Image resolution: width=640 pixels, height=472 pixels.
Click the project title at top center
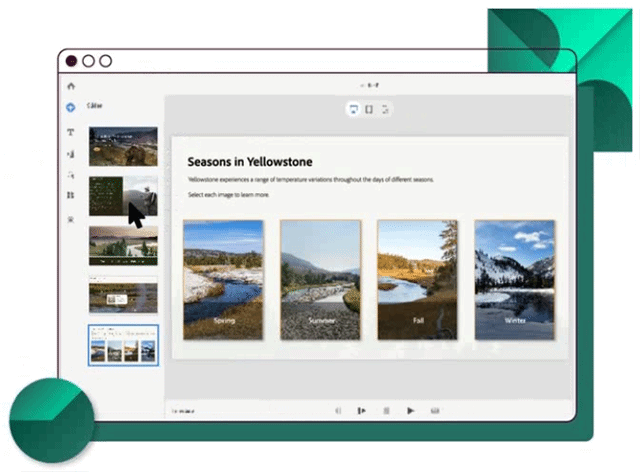point(370,85)
